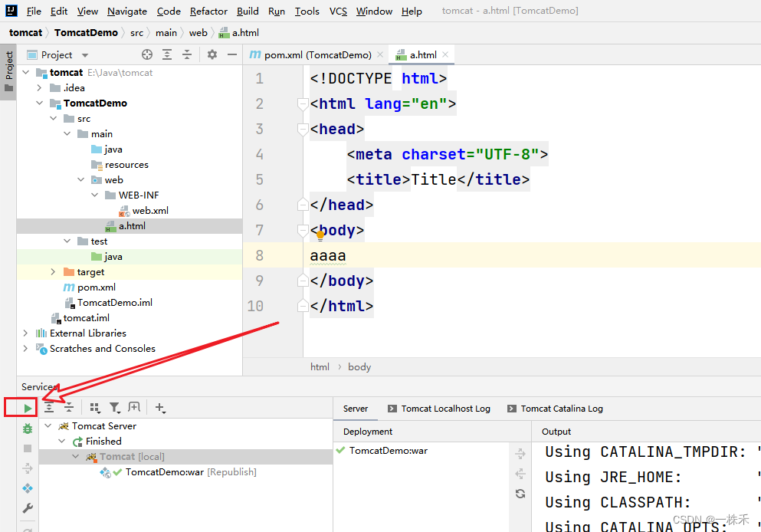Click the refresh deployment icon
The image size is (761, 532).
[x=520, y=494]
